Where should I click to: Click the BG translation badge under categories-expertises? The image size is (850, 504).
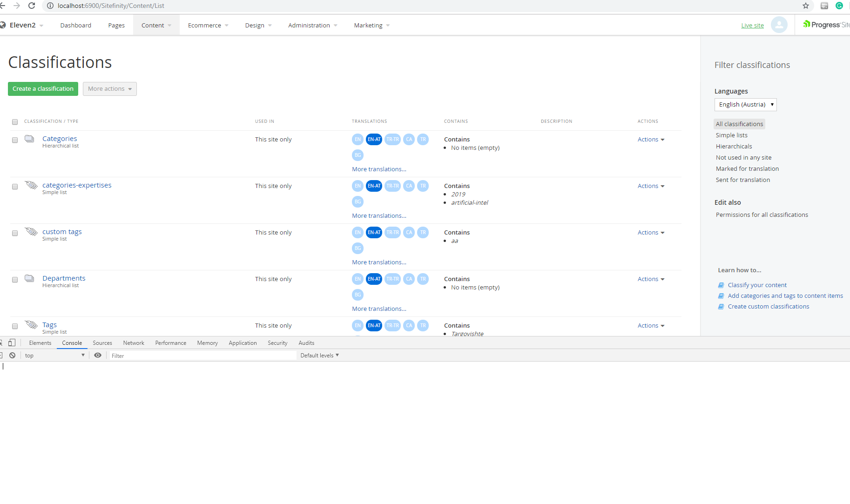358,202
